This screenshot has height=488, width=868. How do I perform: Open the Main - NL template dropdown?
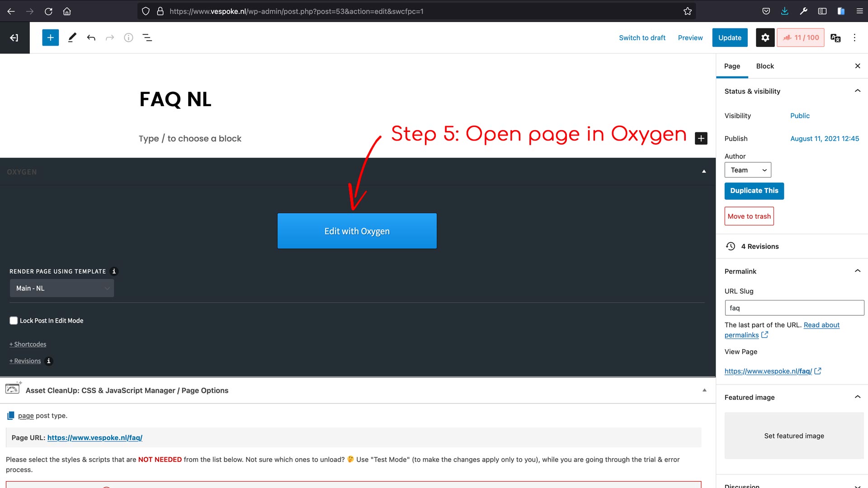[x=62, y=288]
